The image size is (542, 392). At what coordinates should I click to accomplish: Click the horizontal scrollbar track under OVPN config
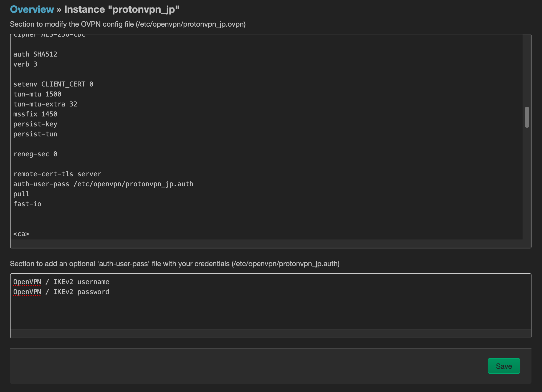pyautogui.click(x=266, y=243)
